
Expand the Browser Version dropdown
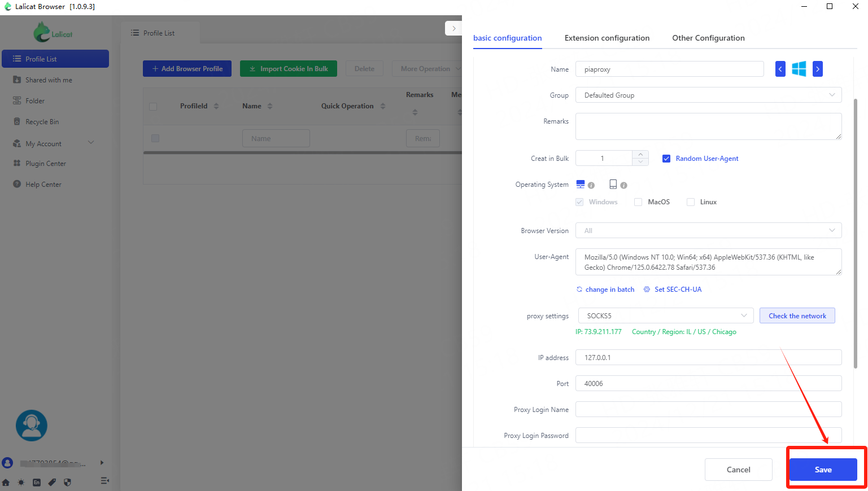pos(708,231)
